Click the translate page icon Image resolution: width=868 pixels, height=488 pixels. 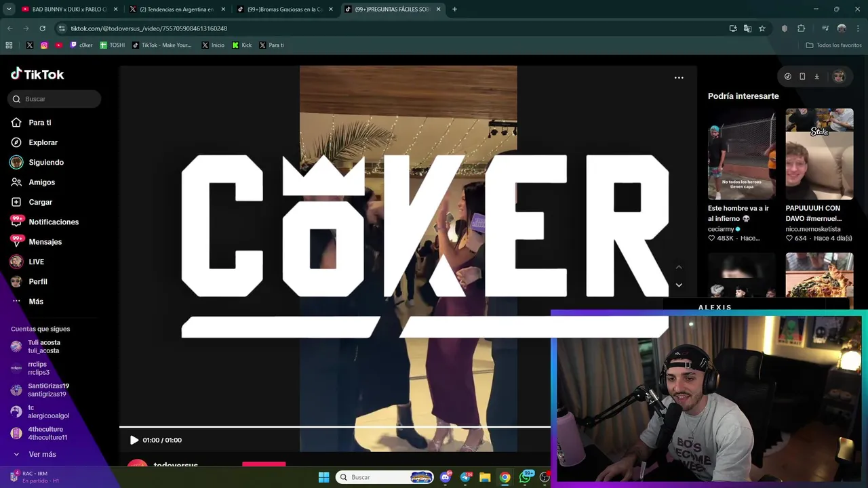coord(747,28)
